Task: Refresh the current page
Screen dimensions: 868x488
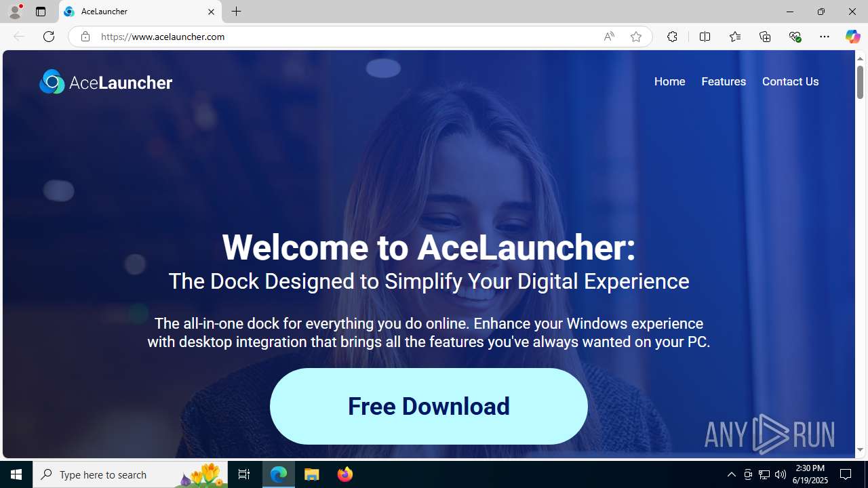Action: tap(49, 37)
